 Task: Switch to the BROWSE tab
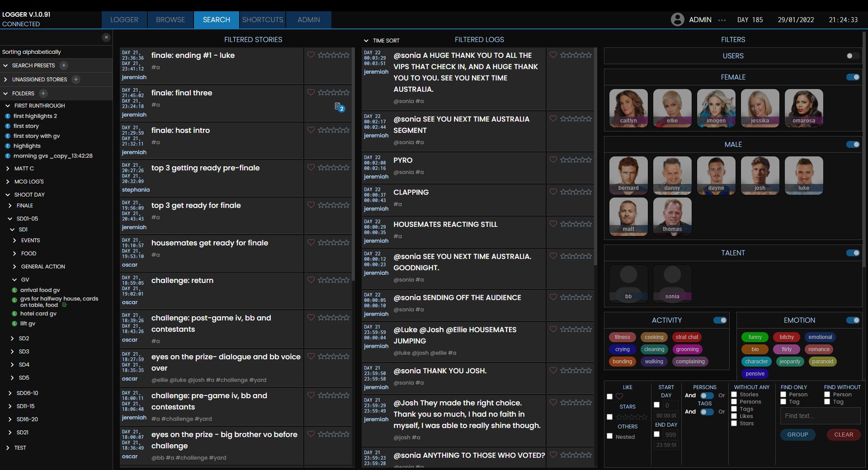(170, 20)
